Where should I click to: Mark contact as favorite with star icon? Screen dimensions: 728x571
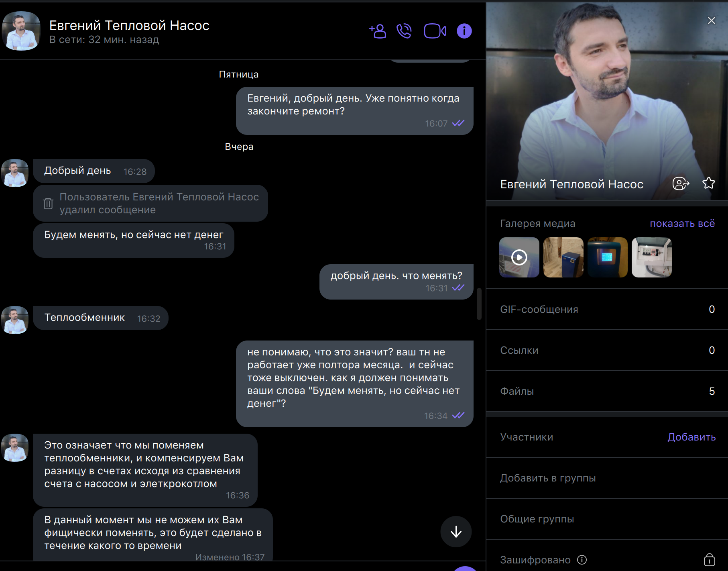click(x=709, y=183)
